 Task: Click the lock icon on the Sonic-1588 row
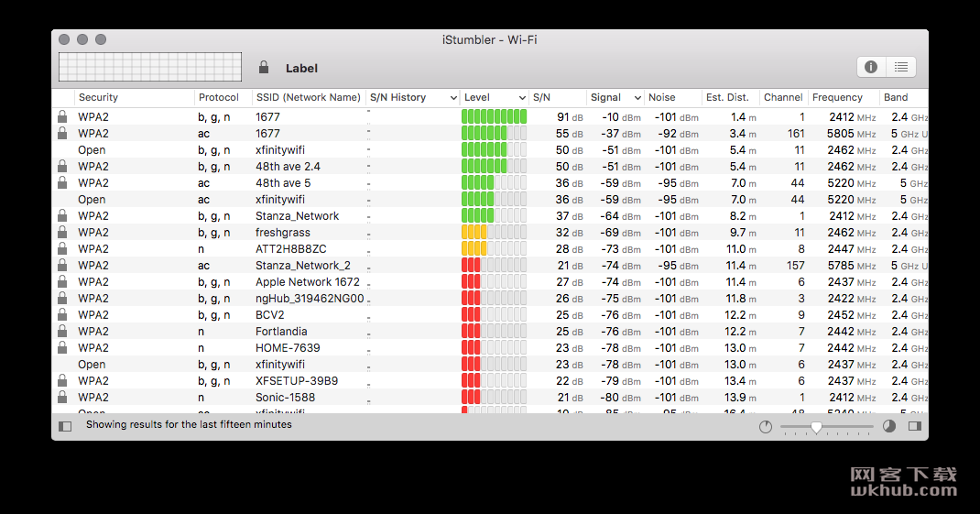click(x=62, y=397)
